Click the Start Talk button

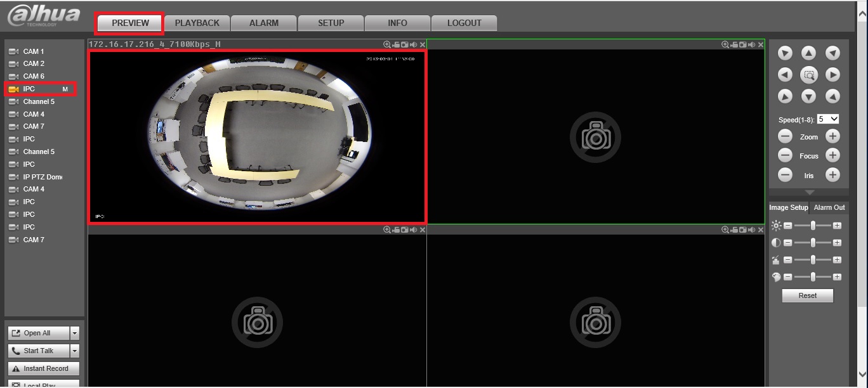point(38,351)
